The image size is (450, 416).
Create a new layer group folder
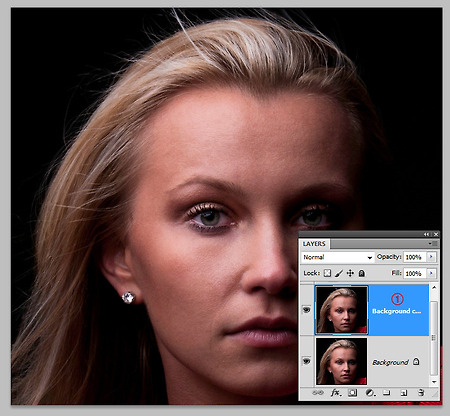pos(386,392)
